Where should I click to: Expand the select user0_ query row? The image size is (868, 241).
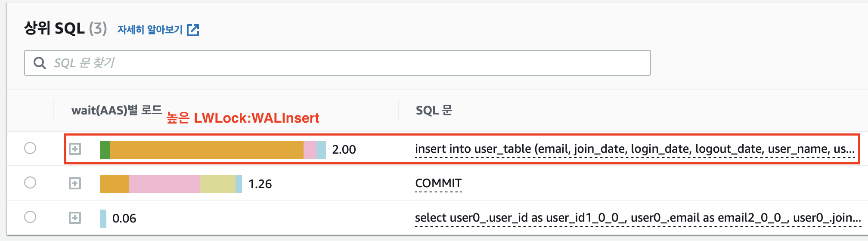tap(75, 218)
